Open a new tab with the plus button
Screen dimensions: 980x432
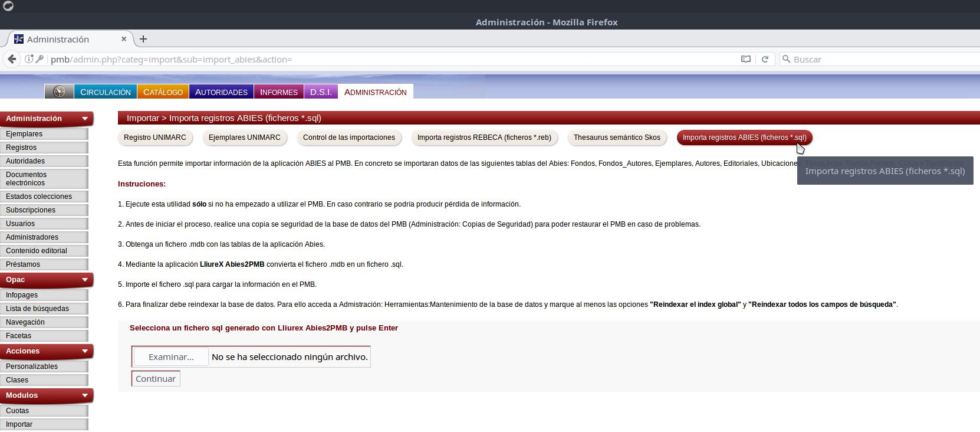143,39
